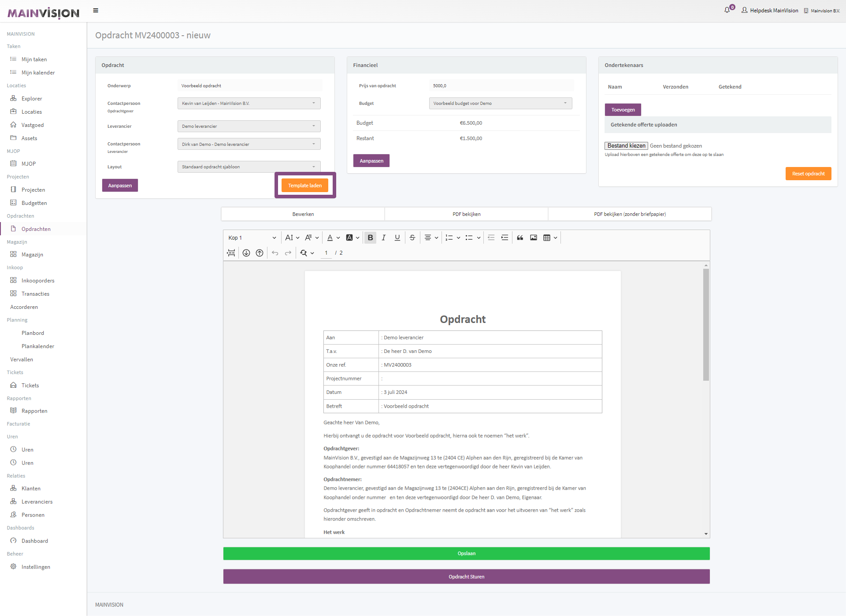Open the font color picker

(x=330, y=238)
